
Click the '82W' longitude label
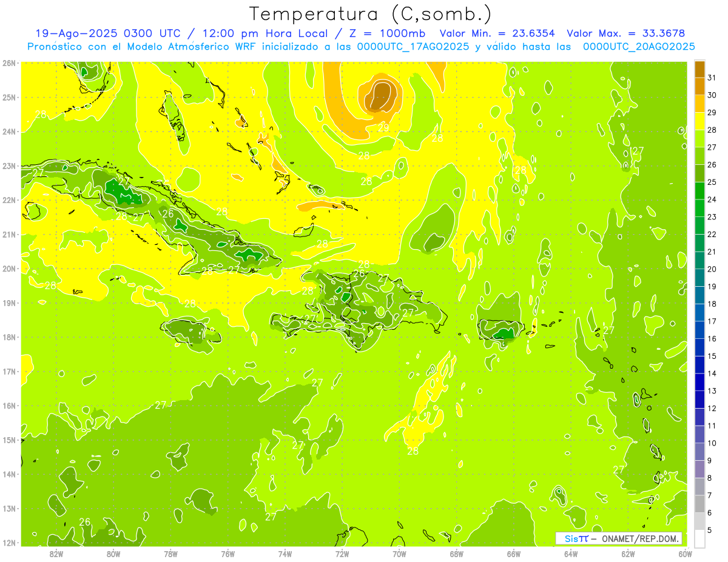pos(56,554)
